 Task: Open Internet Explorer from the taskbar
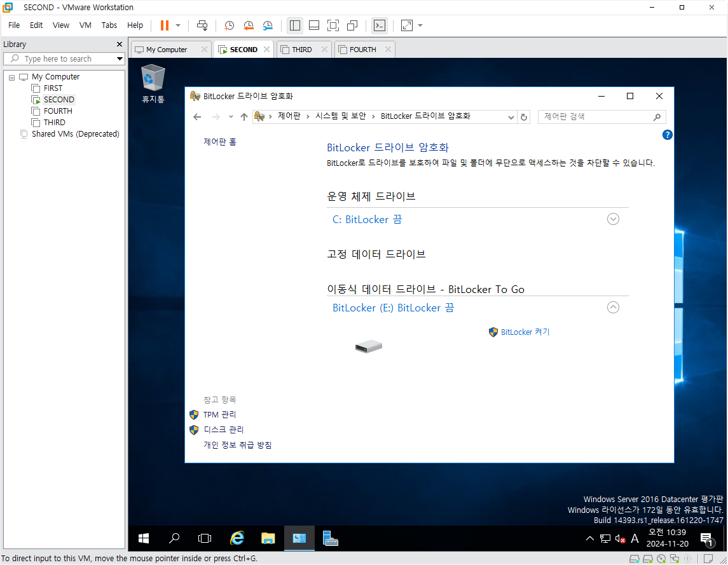pyautogui.click(x=237, y=538)
